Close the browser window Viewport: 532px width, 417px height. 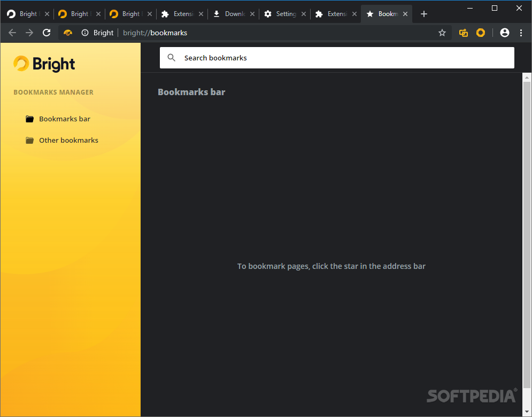[x=519, y=8]
